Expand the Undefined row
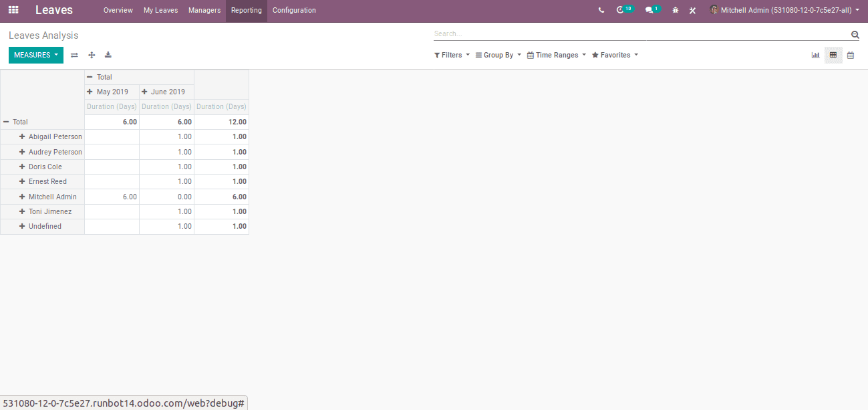 (x=40, y=226)
